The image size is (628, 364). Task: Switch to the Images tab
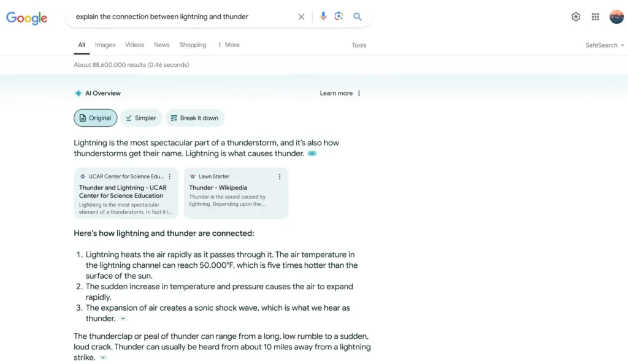click(105, 45)
